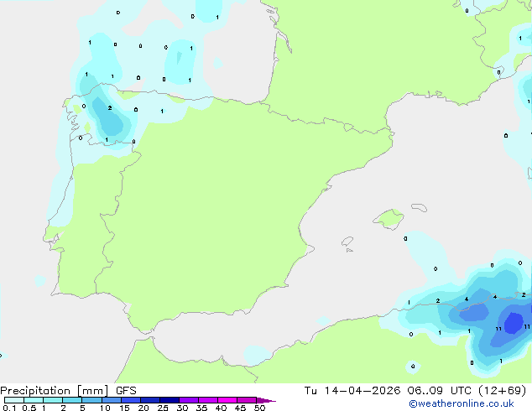Click the 'Precipitation [mm] GFS' title
Image resolution: width=532 pixels, height=411 pixels.
68,391
